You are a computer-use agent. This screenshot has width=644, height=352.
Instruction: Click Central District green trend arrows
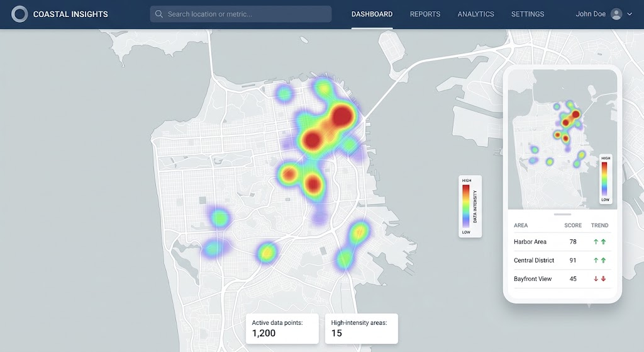pos(599,260)
